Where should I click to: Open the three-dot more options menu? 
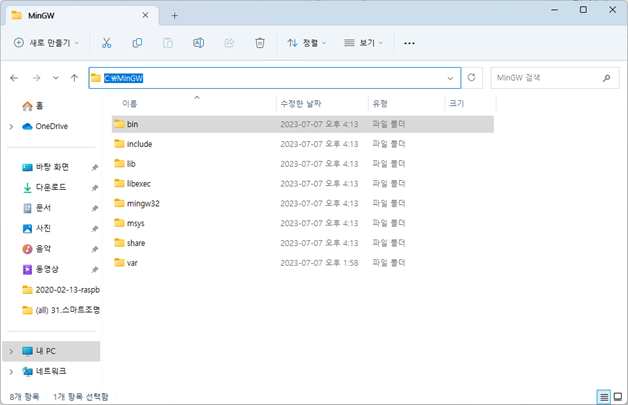(x=409, y=43)
